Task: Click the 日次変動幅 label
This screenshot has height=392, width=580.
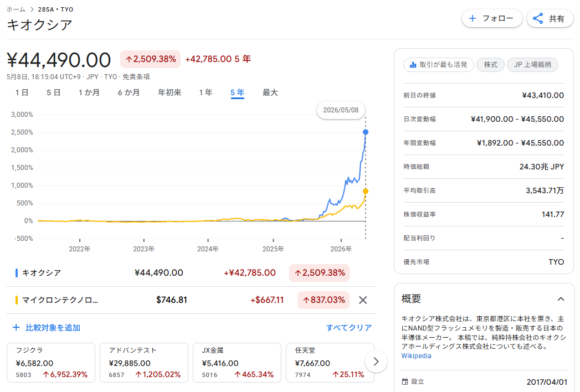Action: coord(419,119)
